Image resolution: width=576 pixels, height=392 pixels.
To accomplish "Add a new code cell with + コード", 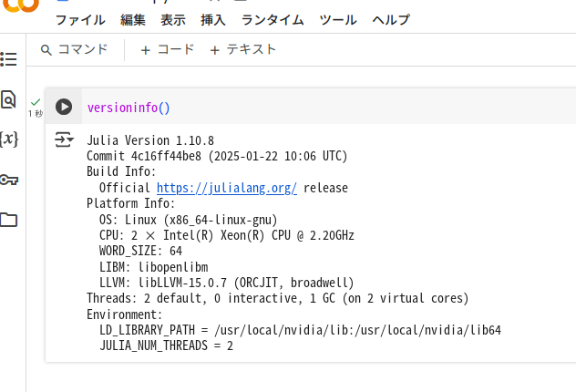I will coord(168,50).
